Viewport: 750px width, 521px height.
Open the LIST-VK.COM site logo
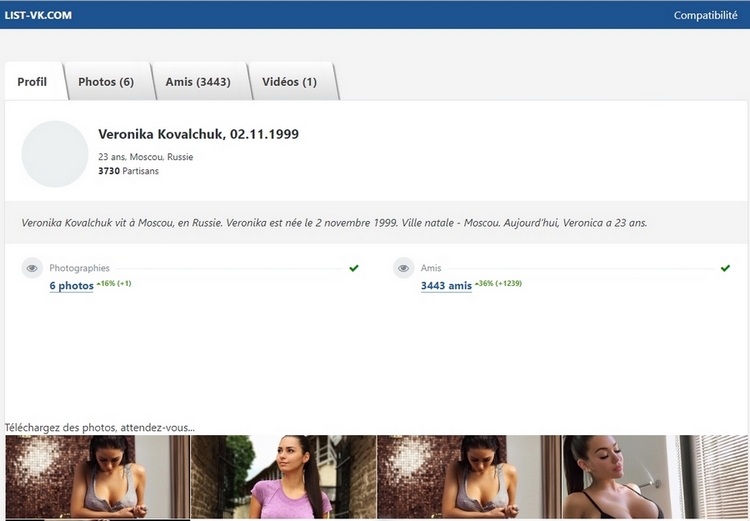(x=38, y=15)
